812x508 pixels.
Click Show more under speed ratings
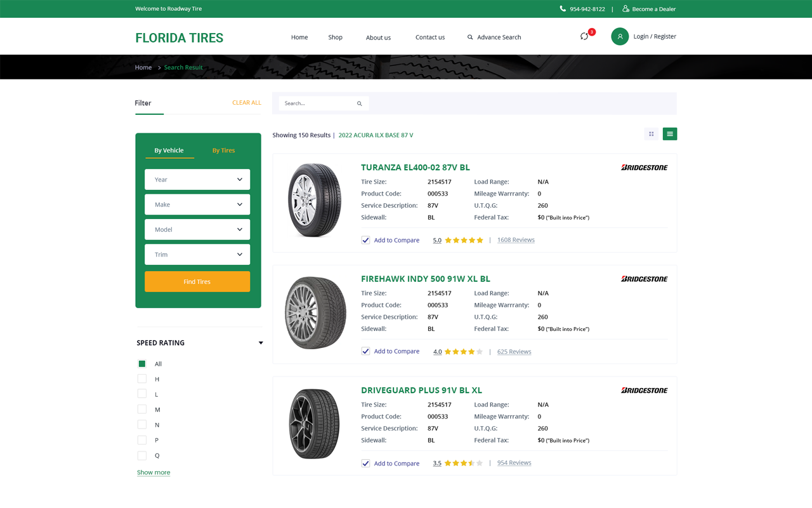point(154,472)
